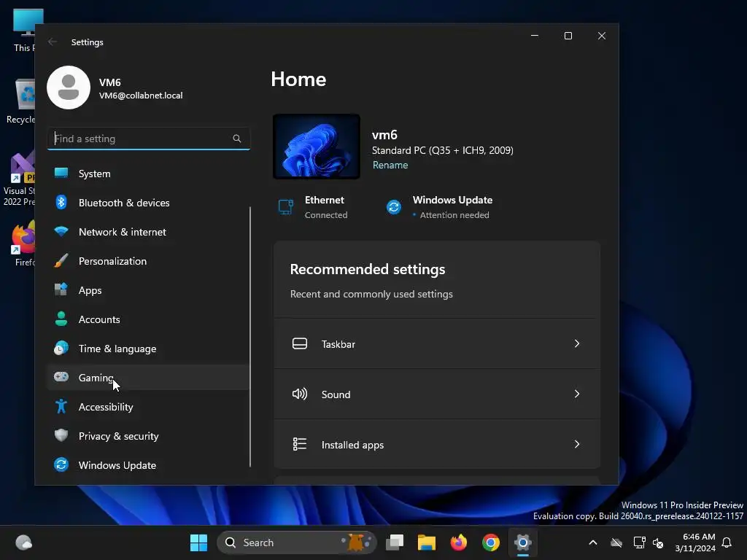Click the Apps sidebar icon
This screenshot has width=747, height=560.
click(61, 289)
